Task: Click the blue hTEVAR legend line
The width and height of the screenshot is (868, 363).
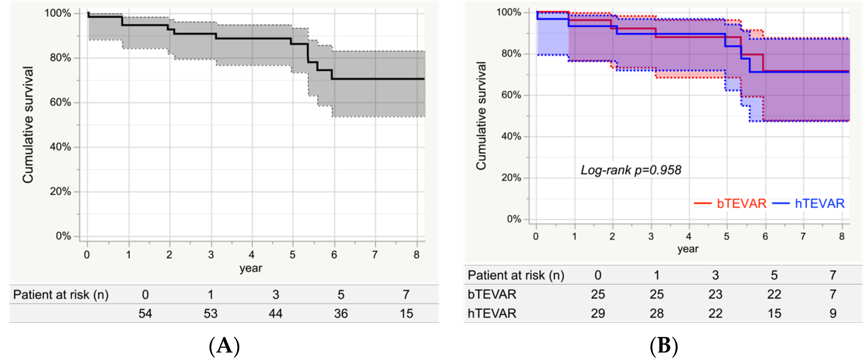Action: 780,203
